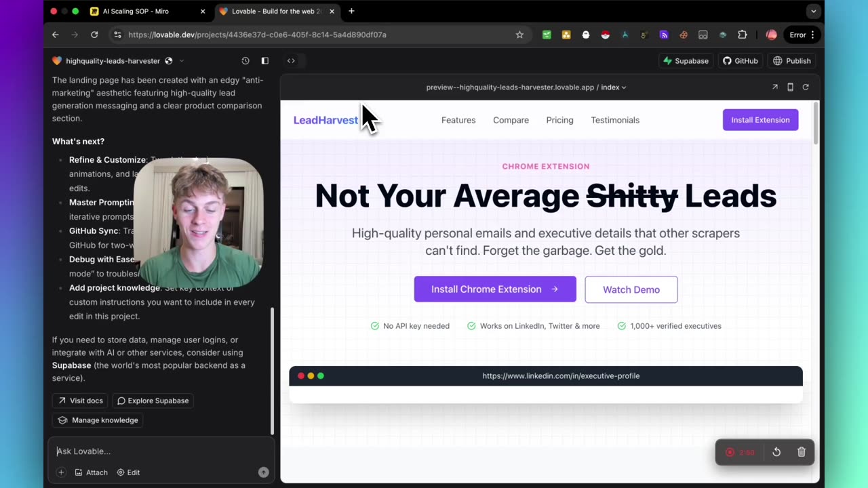The height and width of the screenshot is (488, 868).
Task: Expand the project name dropdown chevron
Action: (x=181, y=61)
